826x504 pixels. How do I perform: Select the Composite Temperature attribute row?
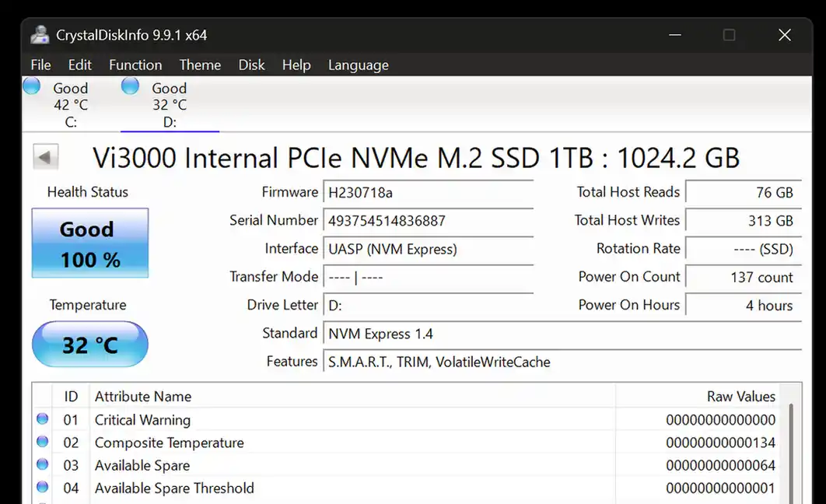click(x=406, y=443)
